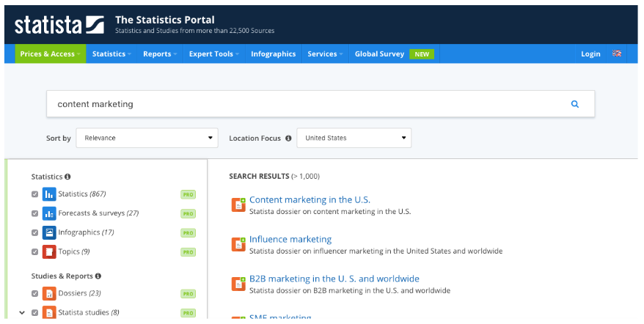Image resolution: width=644 pixels, height=324 pixels.
Task: Click the red Topics icon
Action: 49,251
